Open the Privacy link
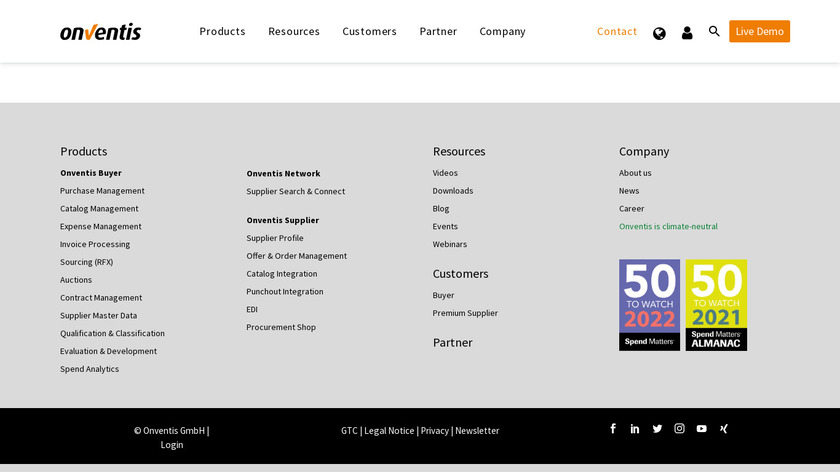840x472 pixels. click(434, 431)
